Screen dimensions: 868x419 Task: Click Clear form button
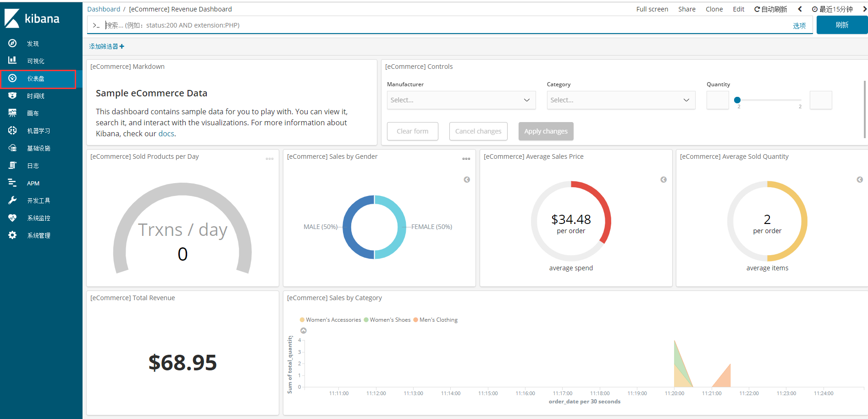point(412,131)
